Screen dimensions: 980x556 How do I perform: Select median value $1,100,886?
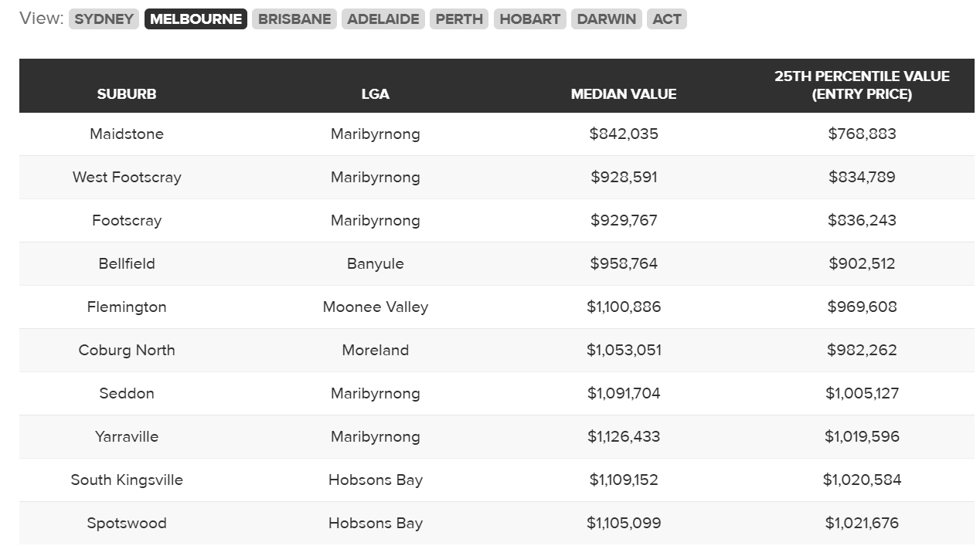[x=624, y=307]
